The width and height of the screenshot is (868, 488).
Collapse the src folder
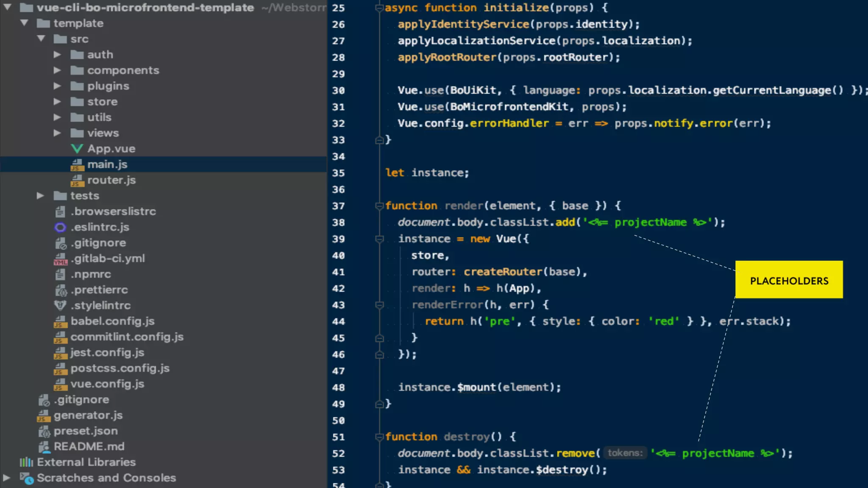coord(41,39)
